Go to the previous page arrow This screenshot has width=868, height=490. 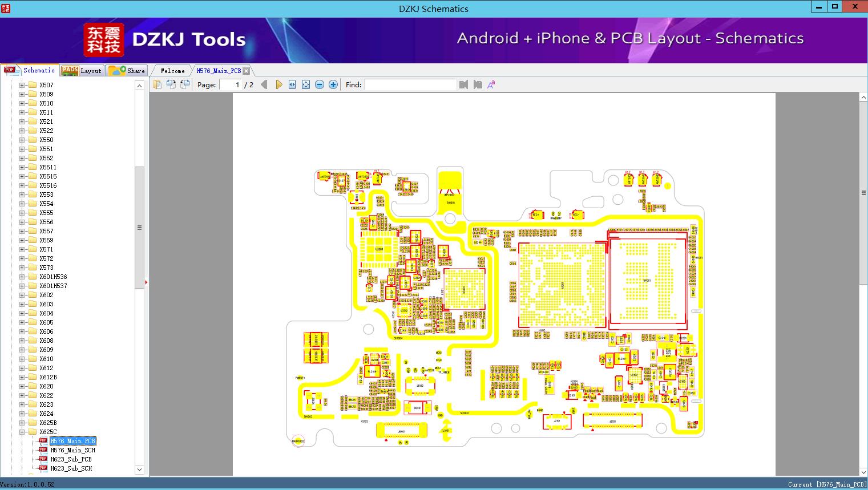[x=264, y=84]
